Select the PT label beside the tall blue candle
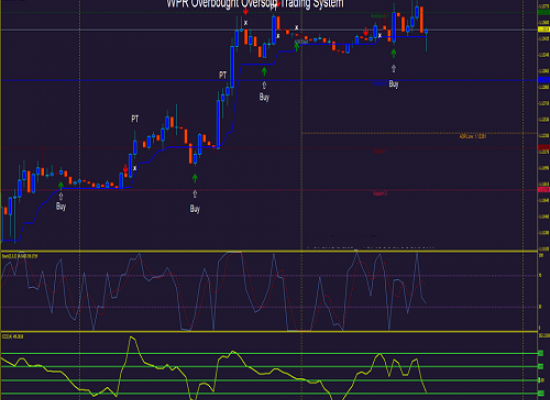This screenshot has width=550, height=400. click(223, 75)
